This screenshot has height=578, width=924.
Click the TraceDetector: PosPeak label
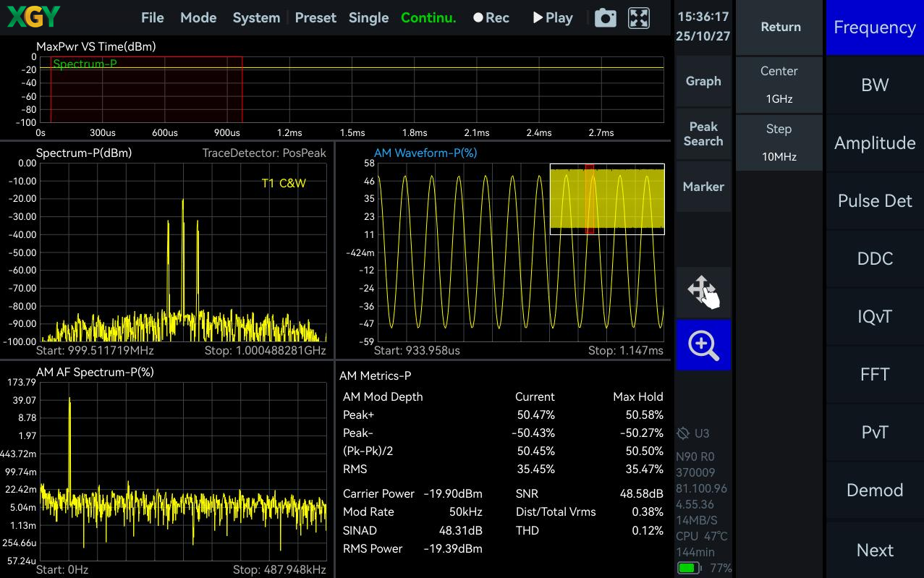264,153
